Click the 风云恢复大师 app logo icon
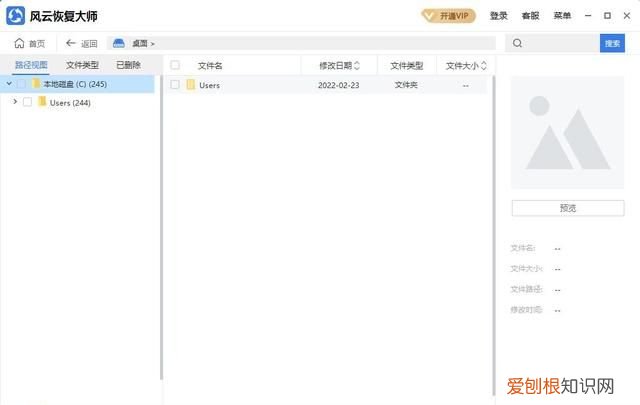This screenshot has height=405, width=640. [16, 16]
